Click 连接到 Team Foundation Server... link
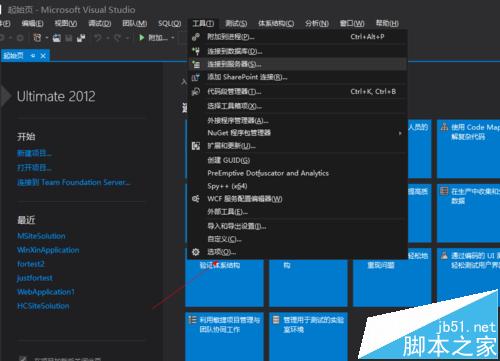The height and width of the screenshot is (361, 500). [74, 182]
